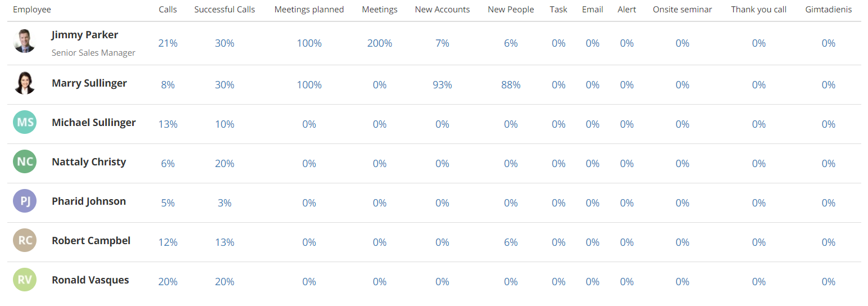Click the Gimtadienis column header
Screen dimensions: 868x306
(x=829, y=10)
